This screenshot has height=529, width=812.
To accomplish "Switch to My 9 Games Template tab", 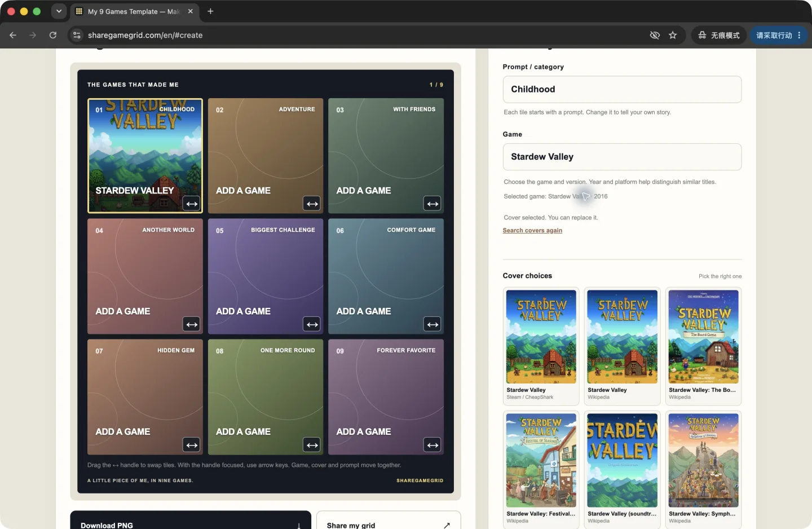I will click(x=134, y=11).
